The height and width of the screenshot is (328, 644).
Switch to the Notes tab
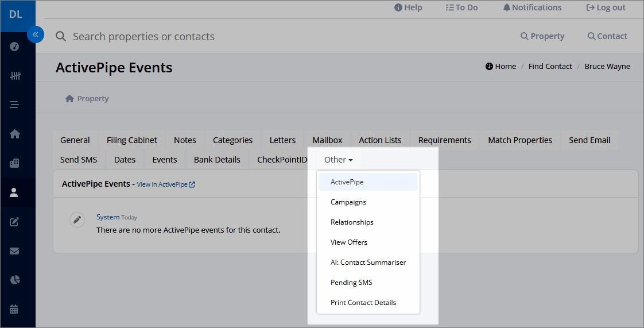[x=185, y=140]
